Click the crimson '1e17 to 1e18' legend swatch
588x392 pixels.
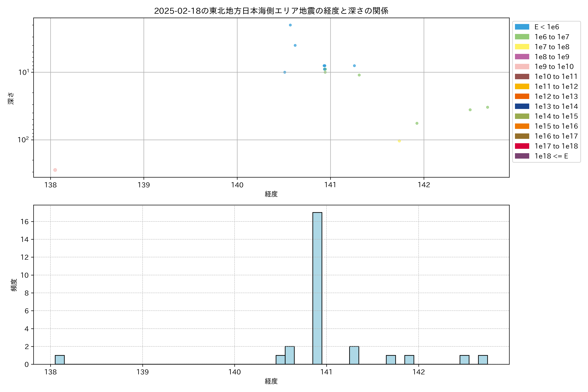pyautogui.click(x=522, y=146)
